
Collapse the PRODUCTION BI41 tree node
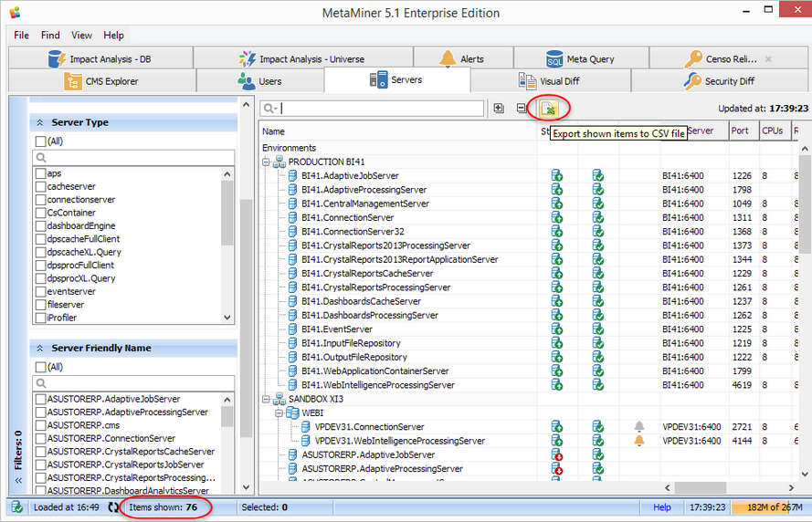pos(266,162)
